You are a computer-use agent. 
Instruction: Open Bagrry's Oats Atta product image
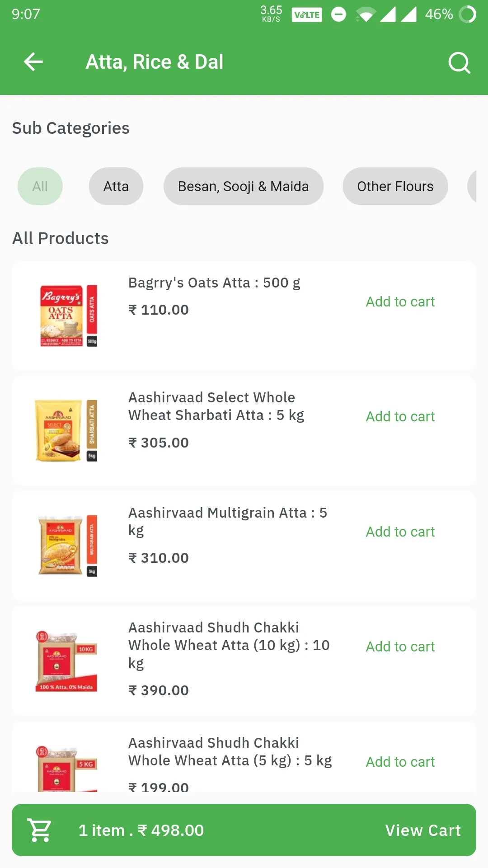click(68, 316)
